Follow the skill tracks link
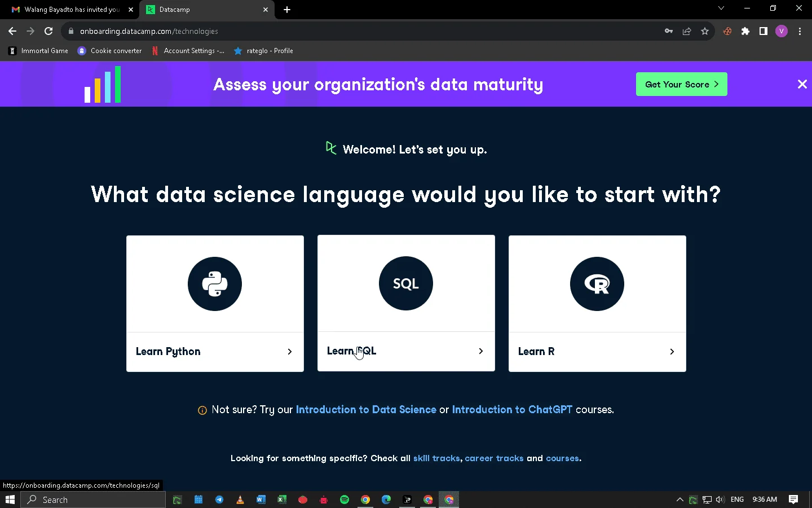The height and width of the screenshot is (508, 812). pos(436,458)
